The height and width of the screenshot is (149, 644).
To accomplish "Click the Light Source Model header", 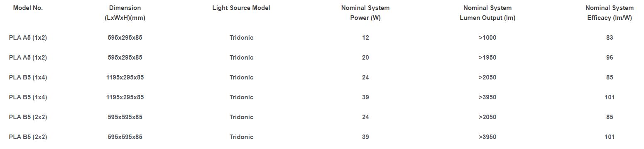I will coord(241,8).
